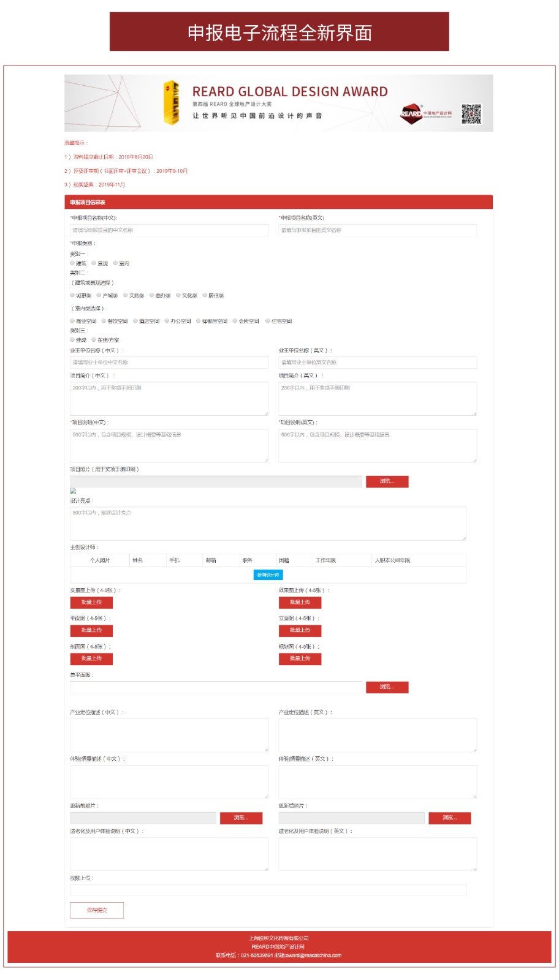Select 城更类 radio button

coord(72,295)
